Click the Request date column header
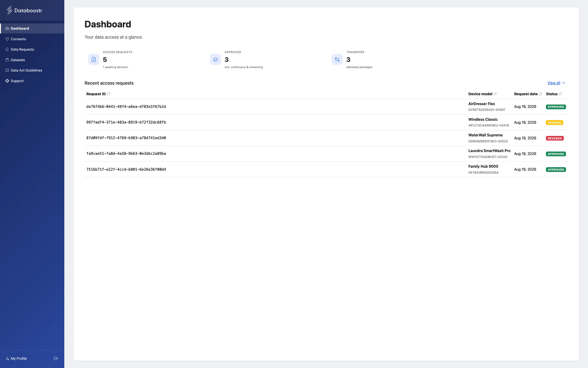The height and width of the screenshot is (368, 588). (526, 94)
